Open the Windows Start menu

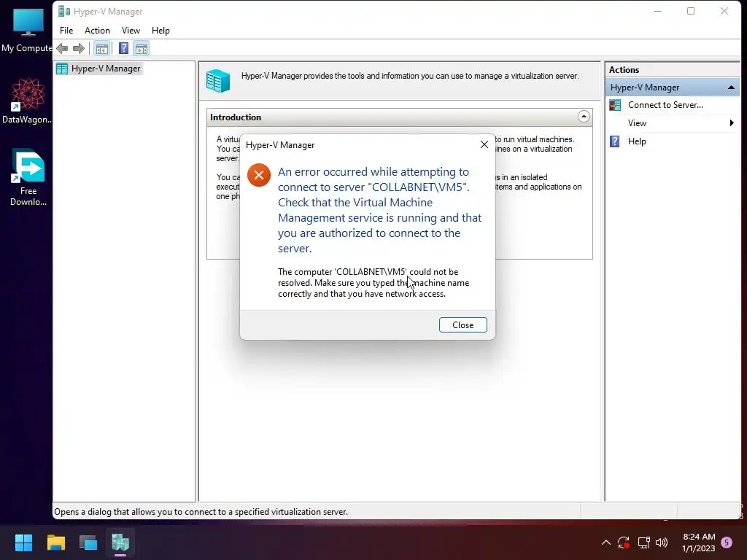coord(23,542)
